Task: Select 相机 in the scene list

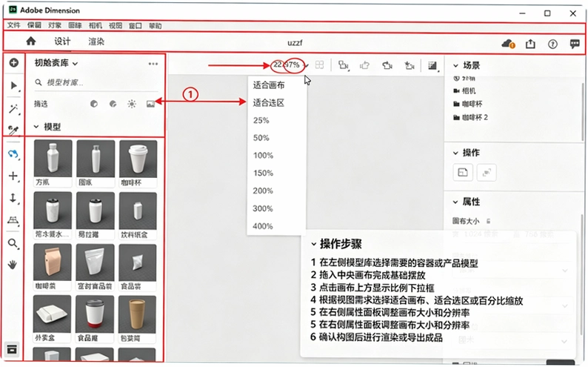Action: pyautogui.click(x=464, y=90)
